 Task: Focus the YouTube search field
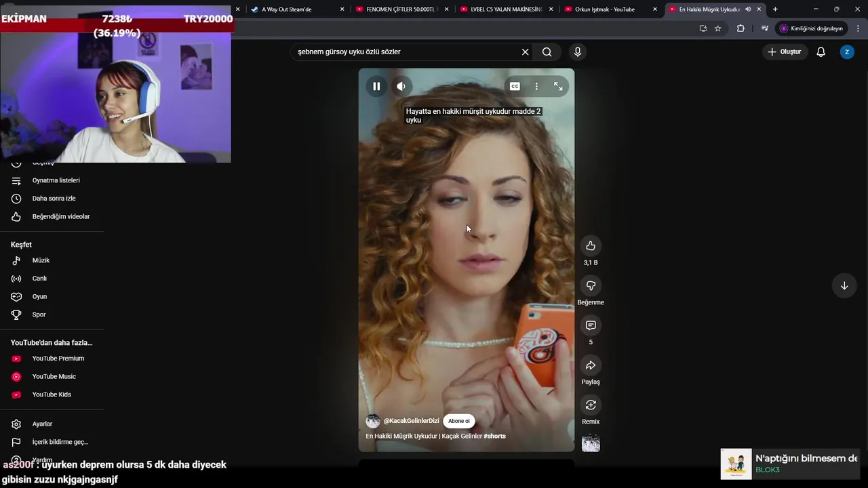406,52
